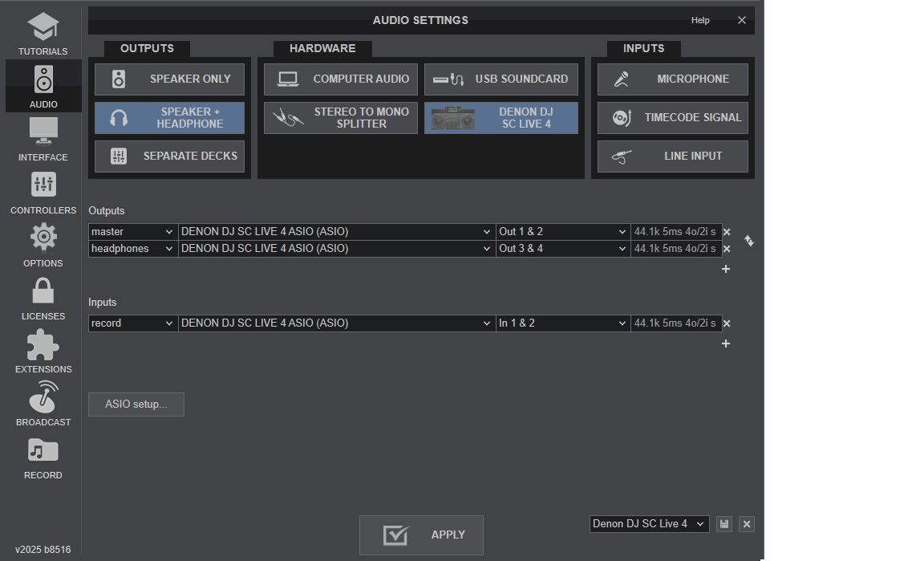Click the Help menu item
924x561 pixels.
(x=700, y=20)
